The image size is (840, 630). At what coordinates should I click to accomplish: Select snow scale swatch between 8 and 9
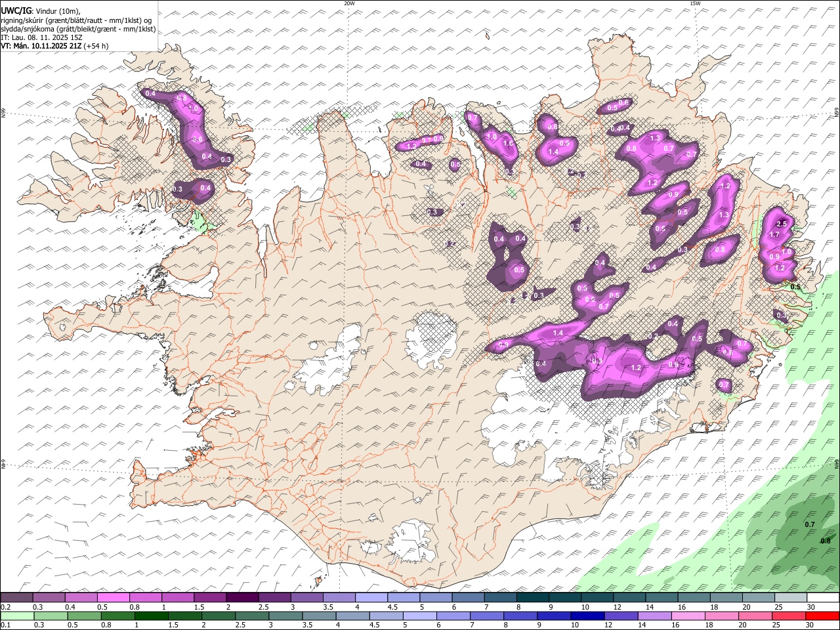point(532,597)
